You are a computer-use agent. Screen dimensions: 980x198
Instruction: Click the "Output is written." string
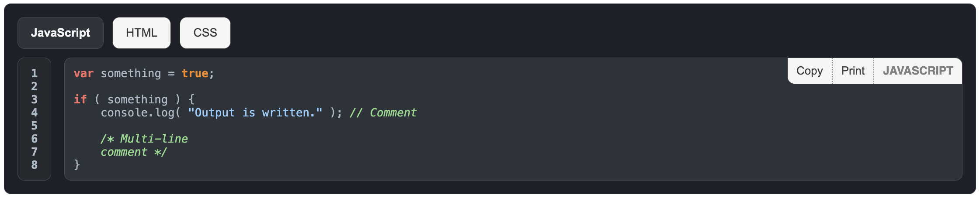(x=255, y=113)
